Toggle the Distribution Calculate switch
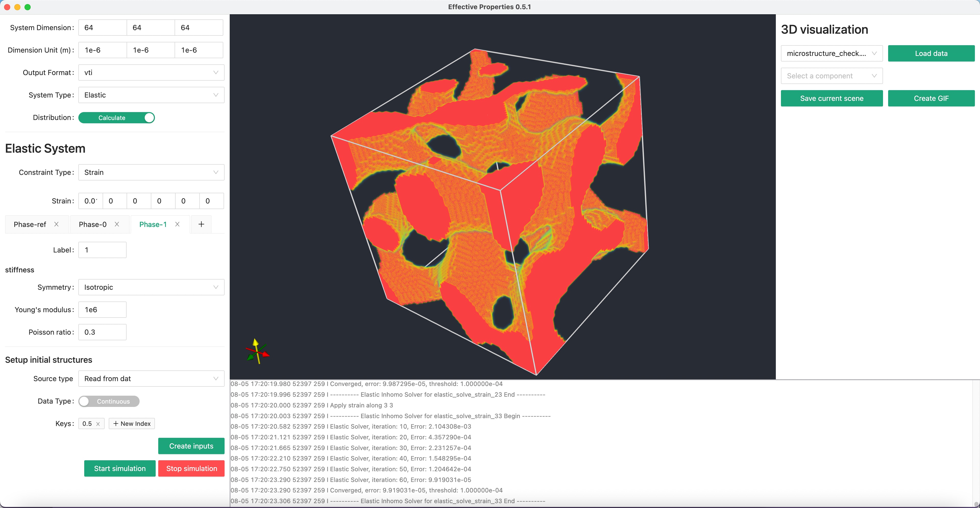Screen dimensions: 980x508 116,118
